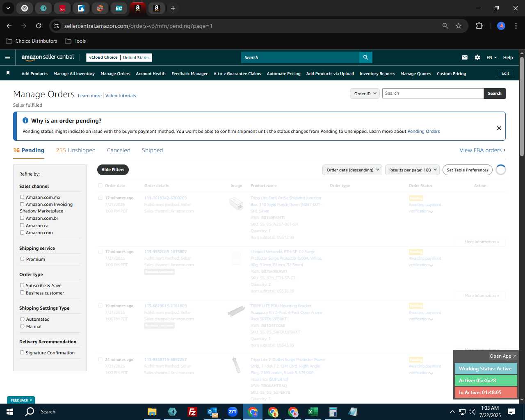Click the magnifier search button in header
The height and width of the screenshot is (420, 525).
coord(365,57)
